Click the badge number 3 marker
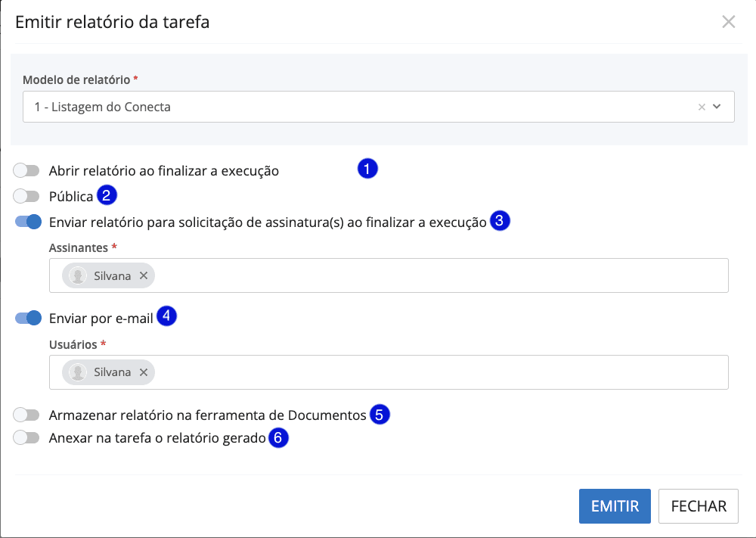 [x=500, y=221]
